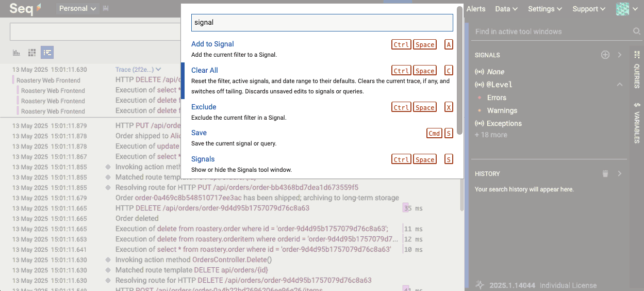Image resolution: width=644 pixels, height=291 pixels.
Task: Add a new signal with plus icon
Action: [x=605, y=55]
